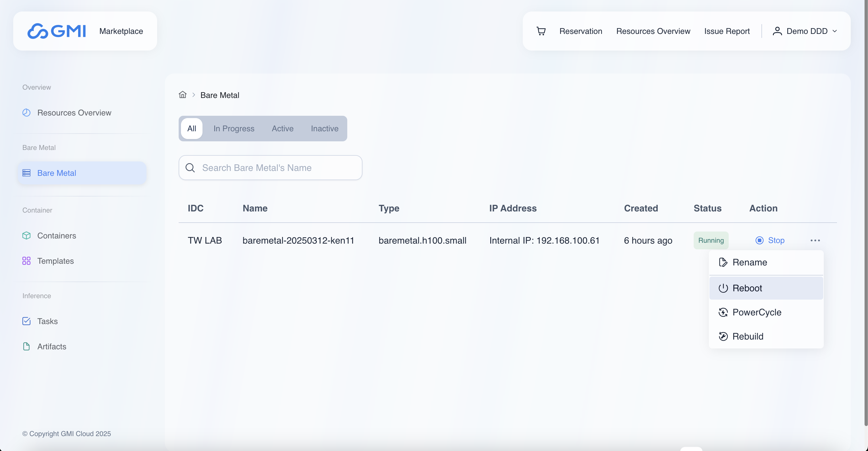This screenshot has width=868, height=451.
Task: Click the Type column header
Action: [x=389, y=208]
